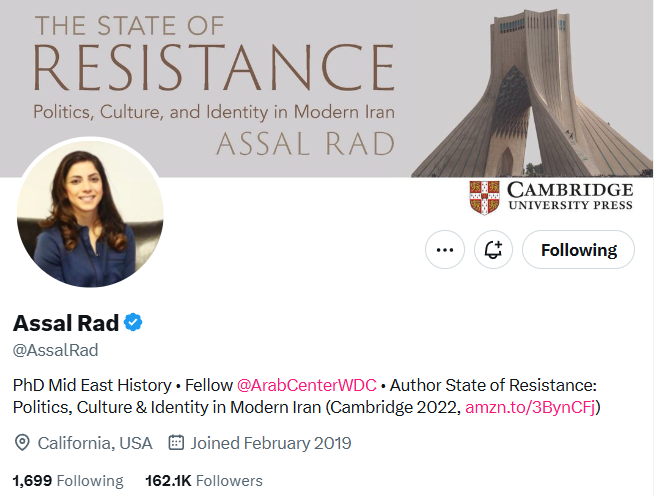
Task: Open the amzn.to/3BynCFj book link
Action: pos(531,407)
